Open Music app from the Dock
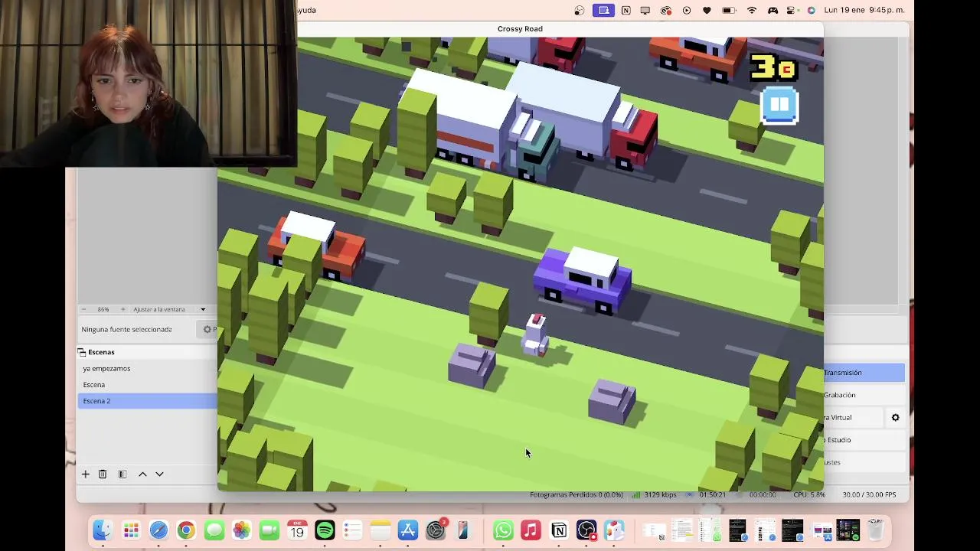This screenshot has height=551, width=980. click(531, 530)
